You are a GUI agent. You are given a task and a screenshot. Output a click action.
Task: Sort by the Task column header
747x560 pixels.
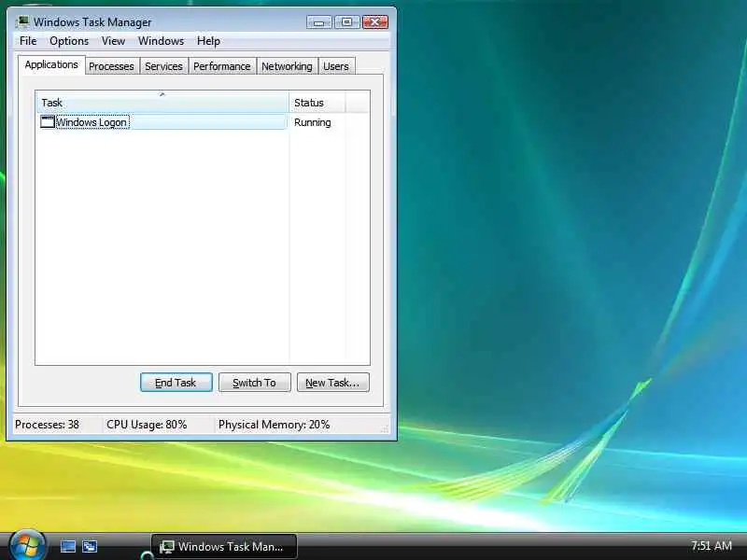coord(162,103)
